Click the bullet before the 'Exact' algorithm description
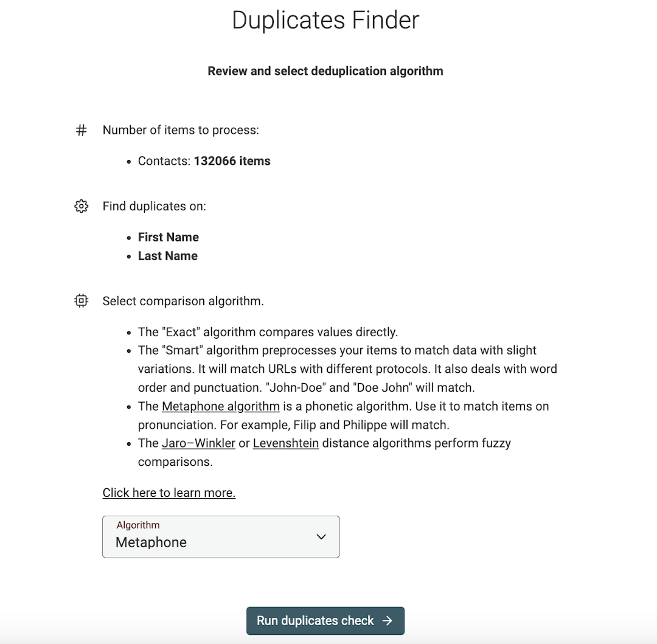Screen dimensions: 657x644 [x=128, y=332]
